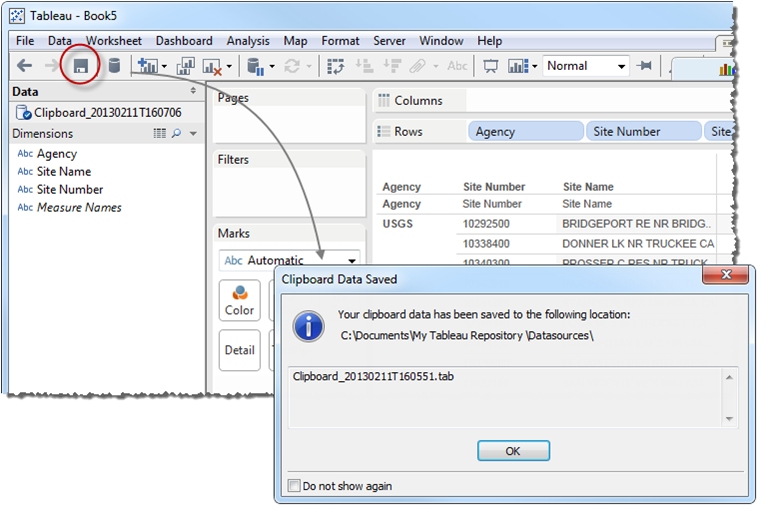This screenshot has height=510, width=766.
Task: Click OK in the Clipboard Data Saved dialog
Action: click(513, 450)
